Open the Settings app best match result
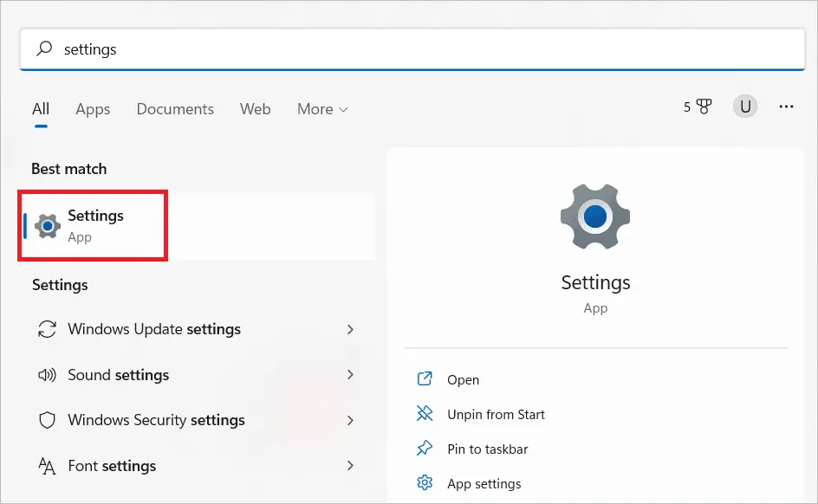Viewport: 818px width, 504px height. coord(199,226)
